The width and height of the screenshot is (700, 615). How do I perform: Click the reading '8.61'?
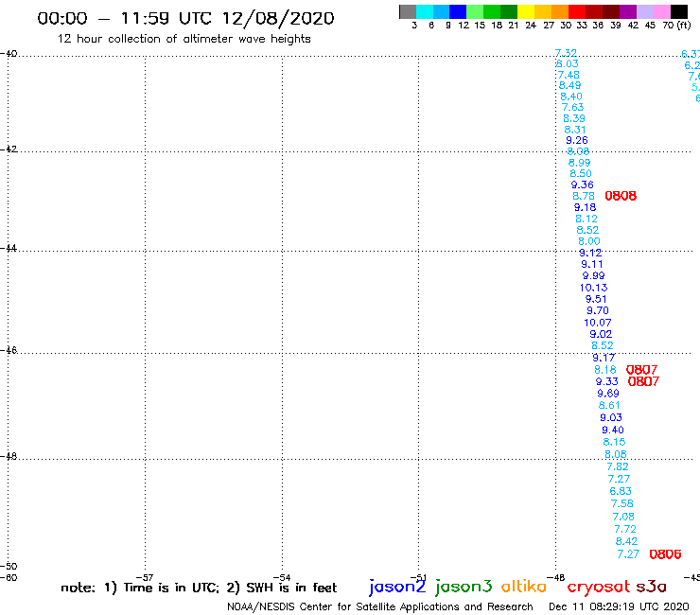point(609,406)
